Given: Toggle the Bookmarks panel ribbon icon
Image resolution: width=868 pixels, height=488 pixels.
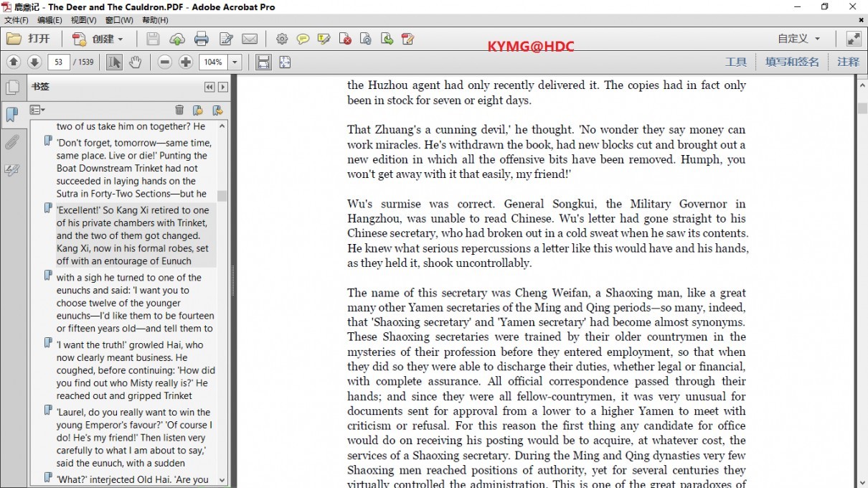Looking at the screenshot, I should tap(12, 114).
